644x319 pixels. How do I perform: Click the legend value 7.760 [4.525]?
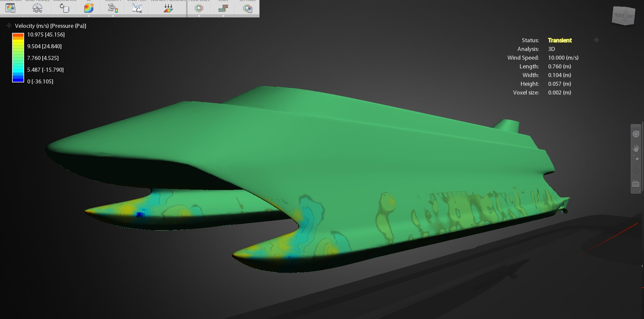(43, 58)
